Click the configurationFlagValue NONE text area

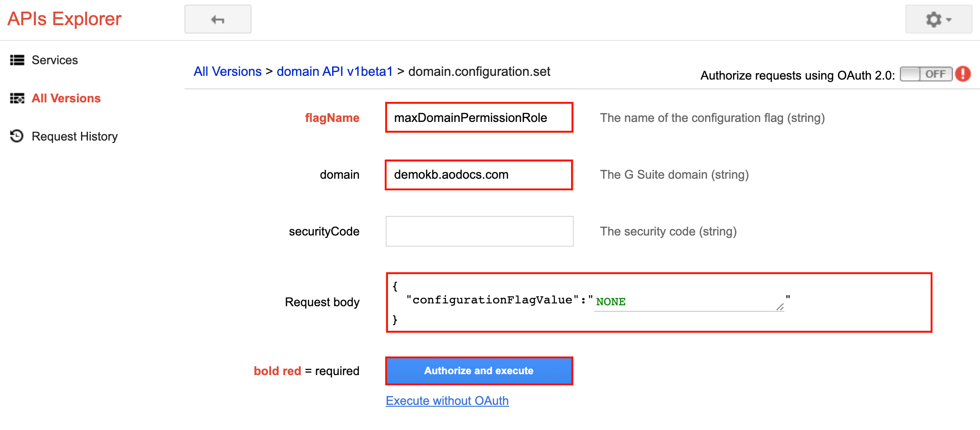(x=689, y=302)
